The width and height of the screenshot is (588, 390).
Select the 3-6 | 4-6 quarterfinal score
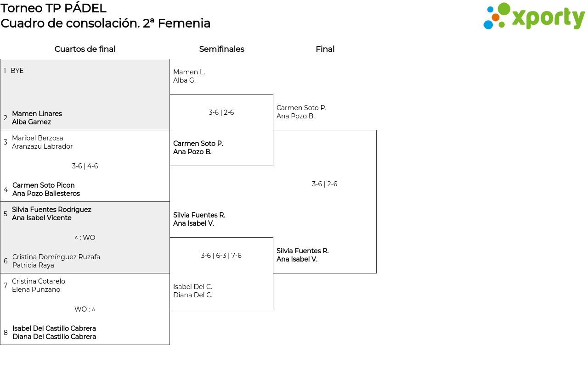point(85,166)
